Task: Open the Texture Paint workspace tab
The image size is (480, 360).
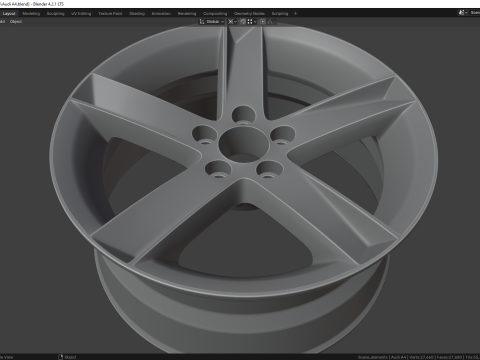Action: (110, 14)
